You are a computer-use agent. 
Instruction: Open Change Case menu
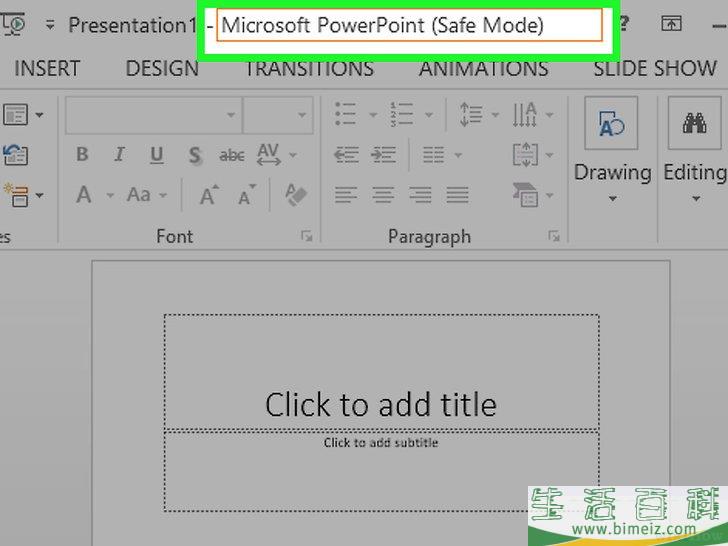tap(139, 195)
